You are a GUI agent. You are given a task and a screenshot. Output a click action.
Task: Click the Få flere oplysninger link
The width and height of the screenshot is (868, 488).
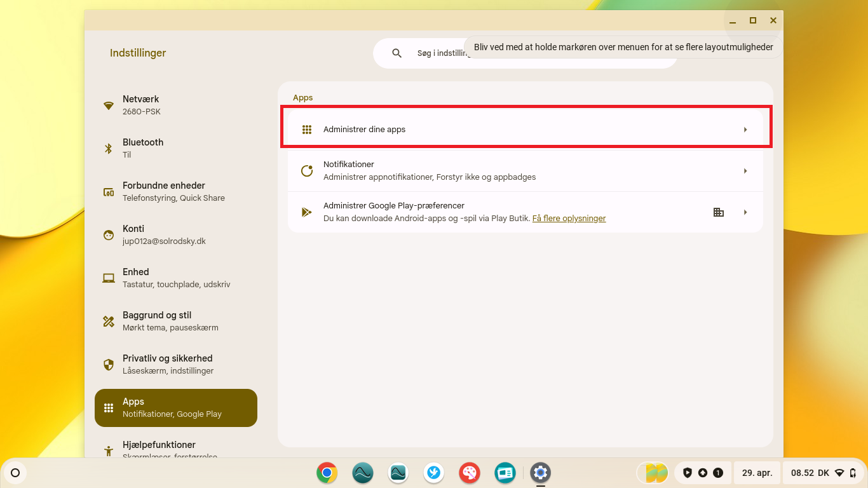(x=569, y=219)
